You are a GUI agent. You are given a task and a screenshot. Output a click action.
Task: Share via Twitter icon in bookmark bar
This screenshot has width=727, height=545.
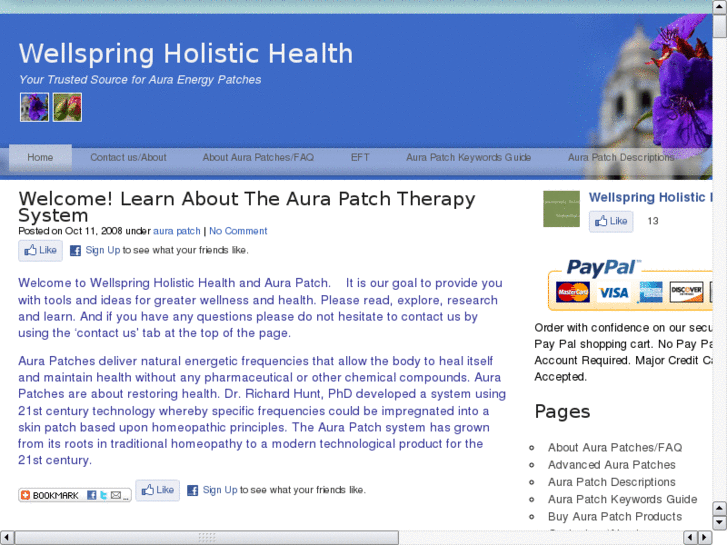(x=103, y=495)
